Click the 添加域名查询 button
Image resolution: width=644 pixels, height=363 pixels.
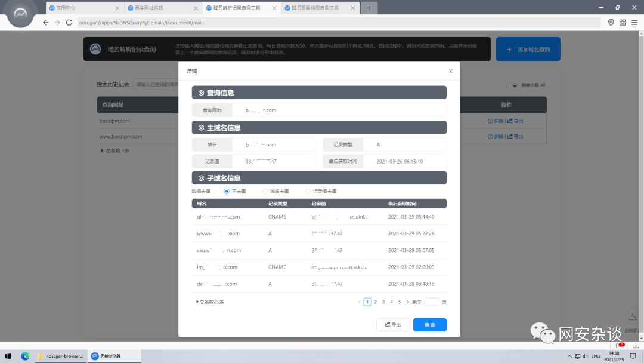528,49
